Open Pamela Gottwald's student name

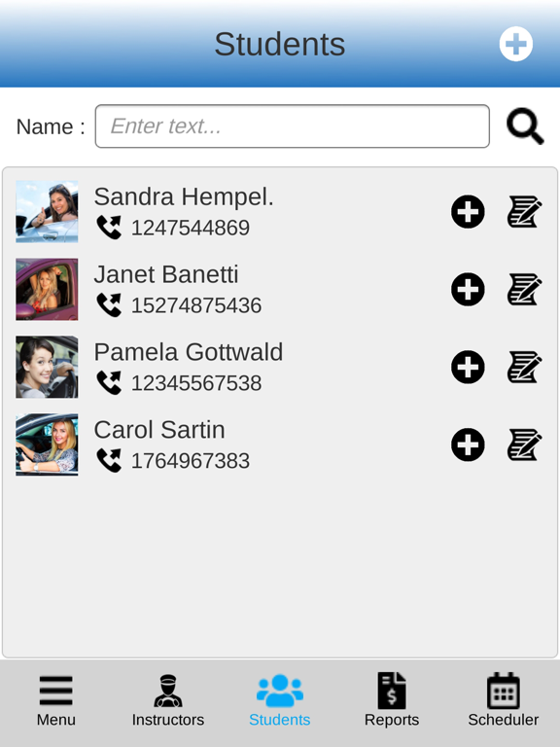[x=189, y=352]
